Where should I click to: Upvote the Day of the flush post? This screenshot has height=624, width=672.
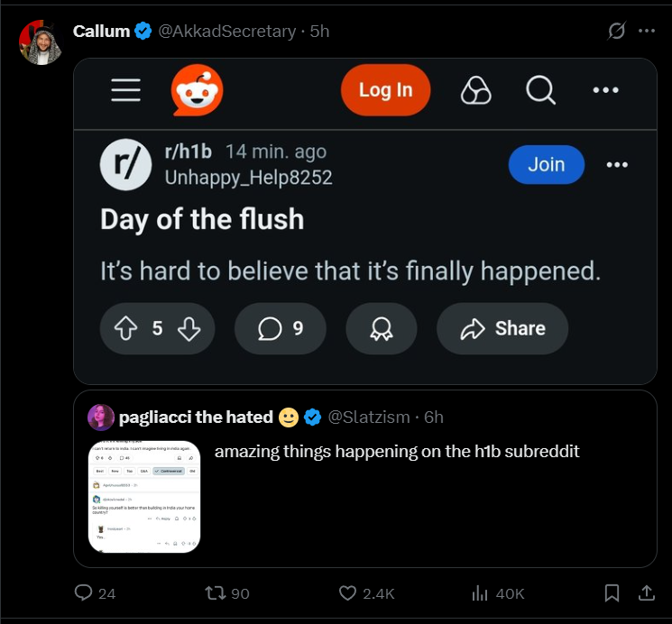[125, 328]
